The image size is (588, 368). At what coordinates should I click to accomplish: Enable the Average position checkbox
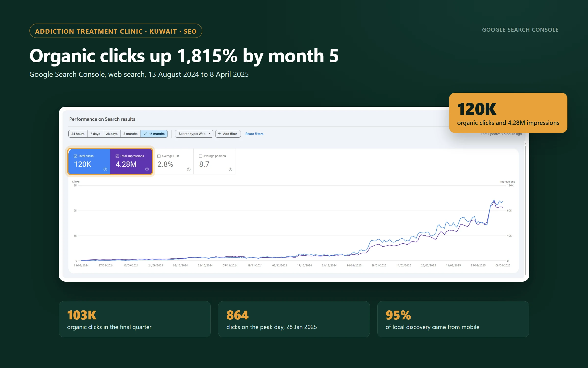pos(201,156)
